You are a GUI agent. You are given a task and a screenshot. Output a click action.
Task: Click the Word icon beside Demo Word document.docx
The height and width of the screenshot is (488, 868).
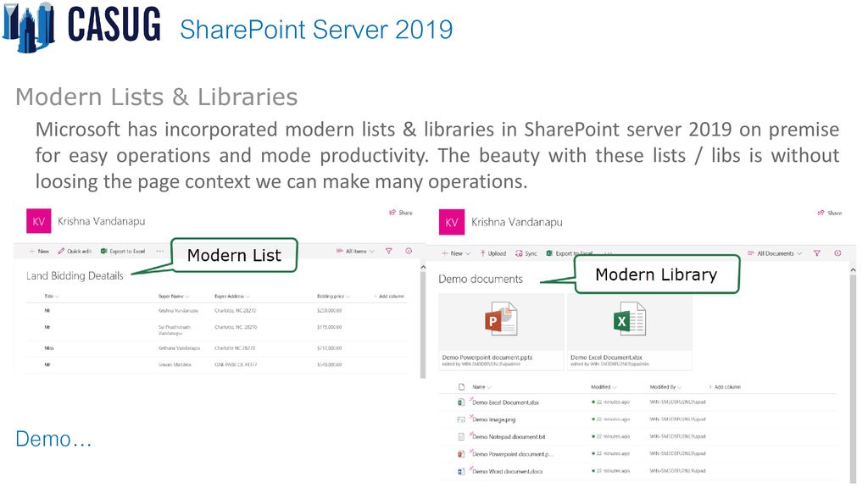click(461, 472)
